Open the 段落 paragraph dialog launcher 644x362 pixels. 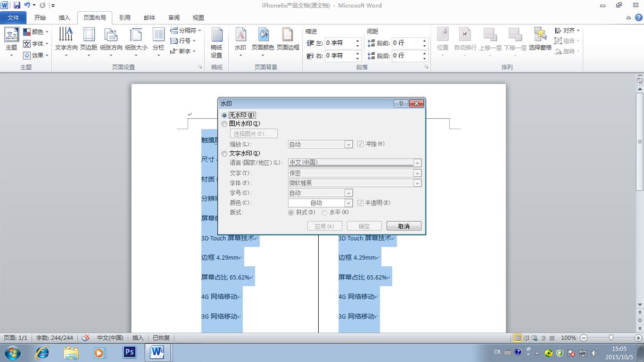click(427, 68)
